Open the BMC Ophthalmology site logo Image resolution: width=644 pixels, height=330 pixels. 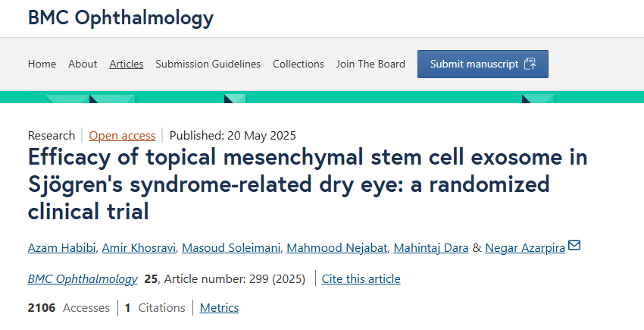[120, 18]
